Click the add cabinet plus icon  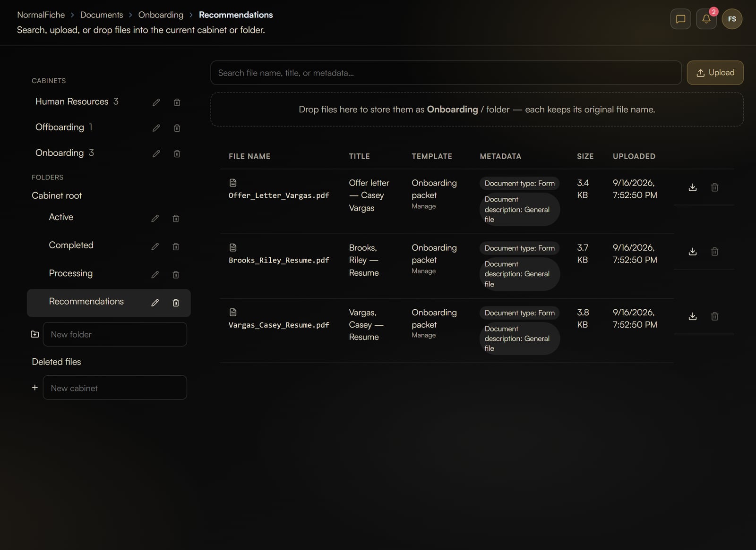35,388
